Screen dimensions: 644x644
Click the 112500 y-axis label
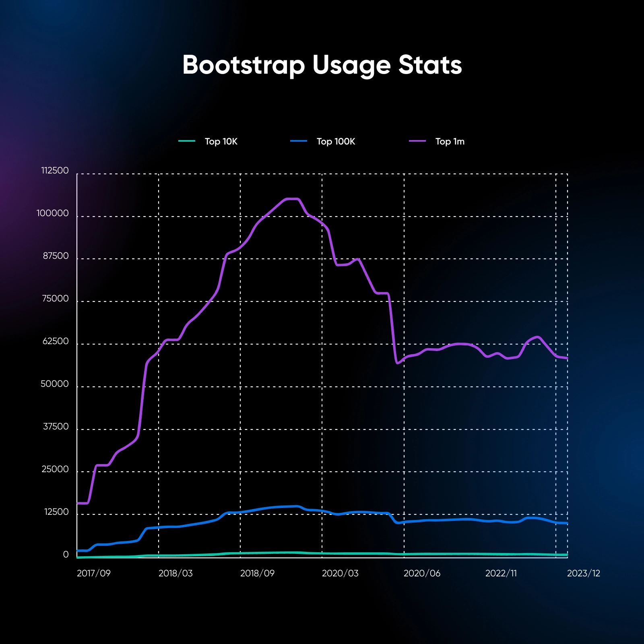(55, 171)
